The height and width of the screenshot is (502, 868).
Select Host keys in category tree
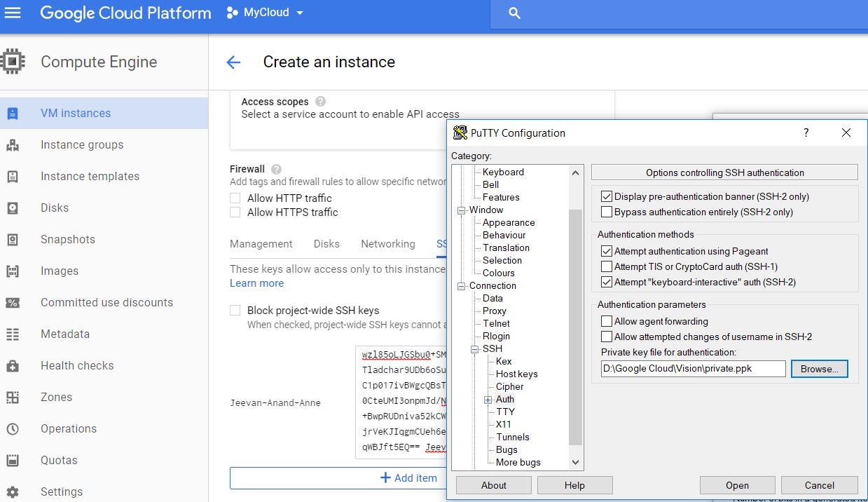pos(517,374)
